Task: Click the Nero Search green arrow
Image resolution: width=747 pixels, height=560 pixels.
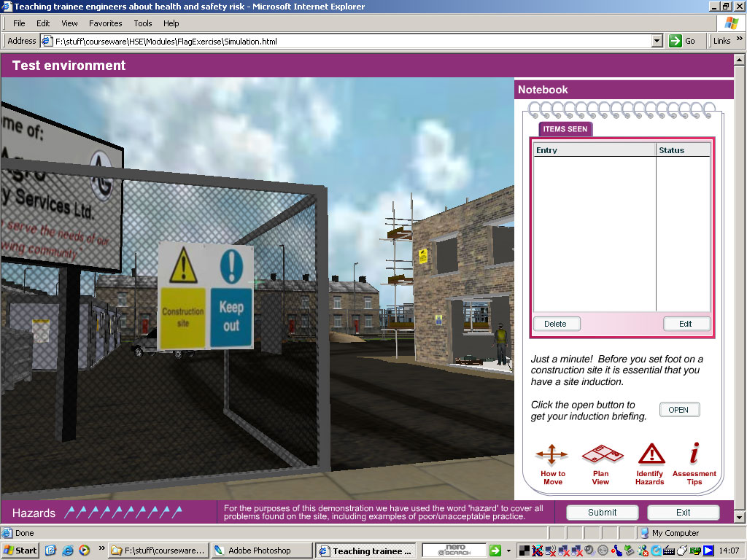Action: (x=495, y=551)
